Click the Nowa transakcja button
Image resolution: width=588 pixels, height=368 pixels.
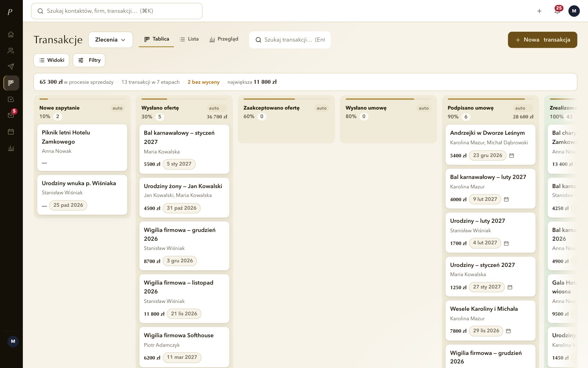click(542, 40)
